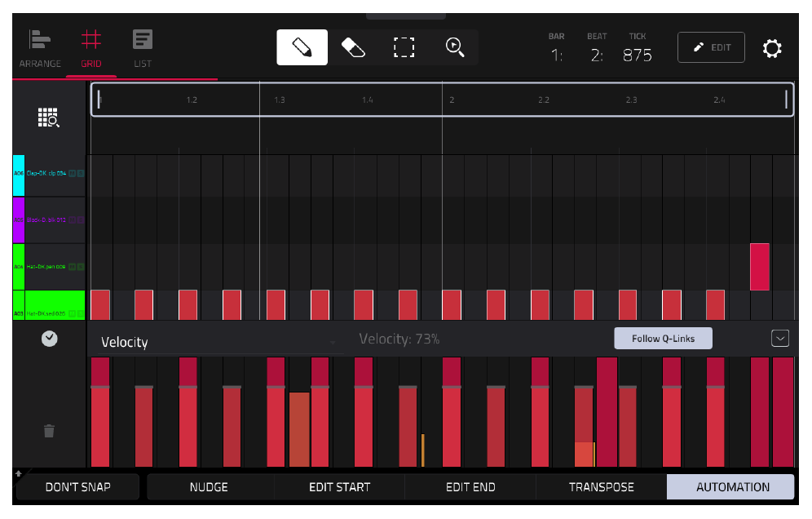Select the cyan A06 pad color block
The width and height of the screenshot is (812, 519).
pos(19,175)
